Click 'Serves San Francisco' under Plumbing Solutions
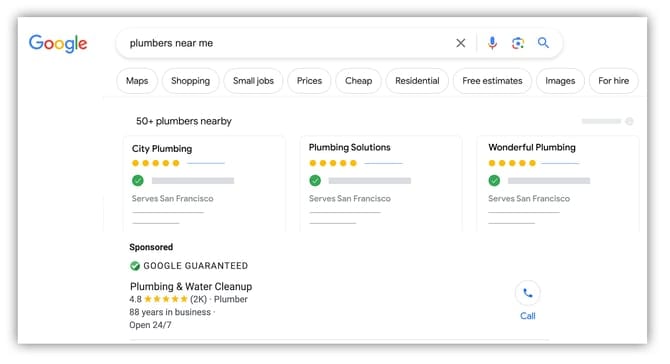Screen dimensions: 670x364 (x=350, y=199)
